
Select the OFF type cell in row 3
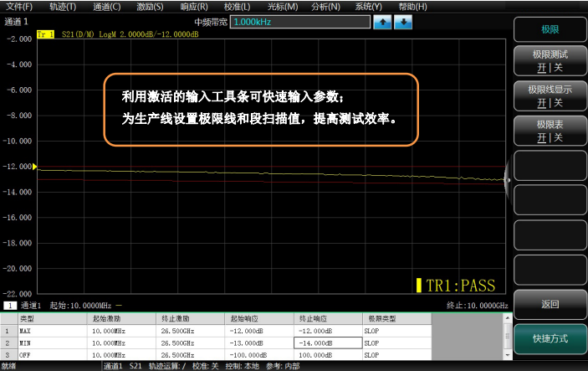[53, 355]
